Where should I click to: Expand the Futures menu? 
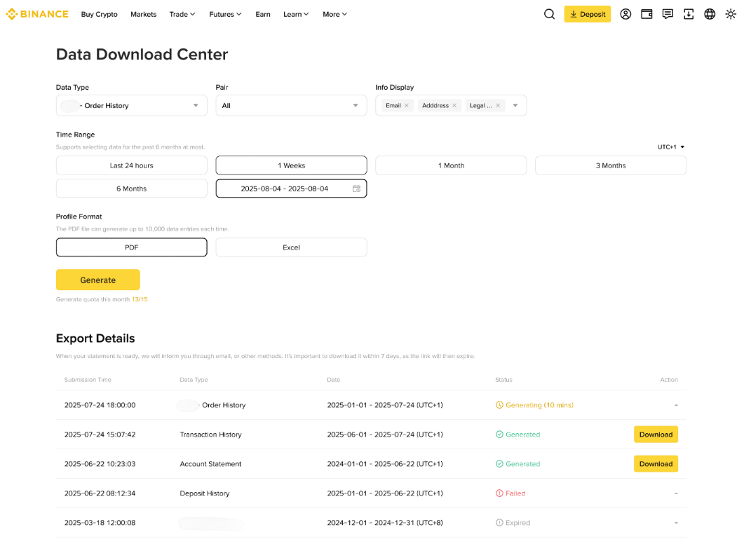(x=225, y=14)
